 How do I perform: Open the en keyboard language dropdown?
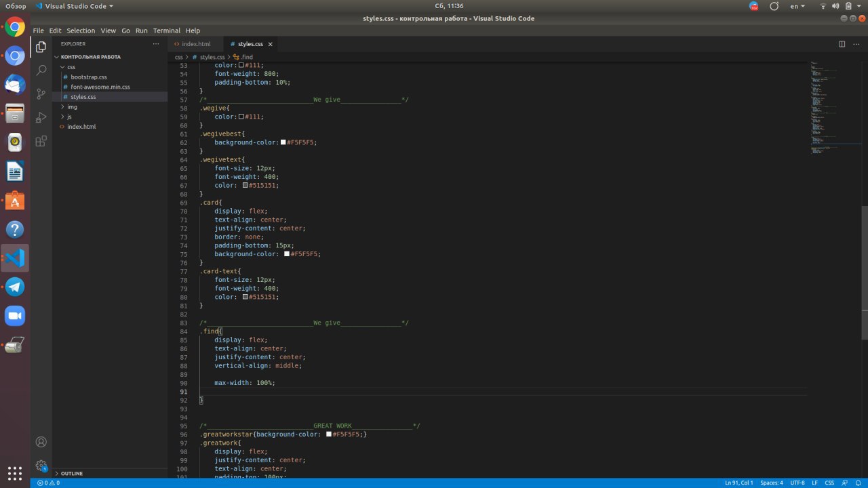tap(797, 6)
